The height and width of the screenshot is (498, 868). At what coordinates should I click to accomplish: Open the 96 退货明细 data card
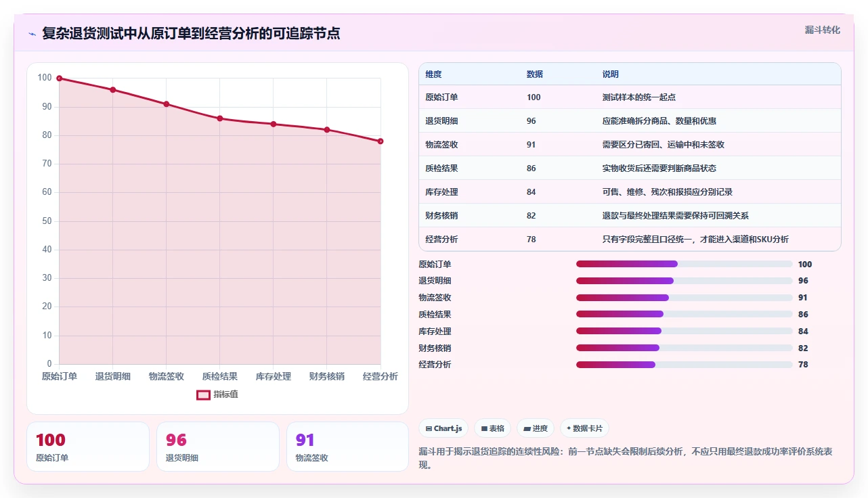coord(218,447)
